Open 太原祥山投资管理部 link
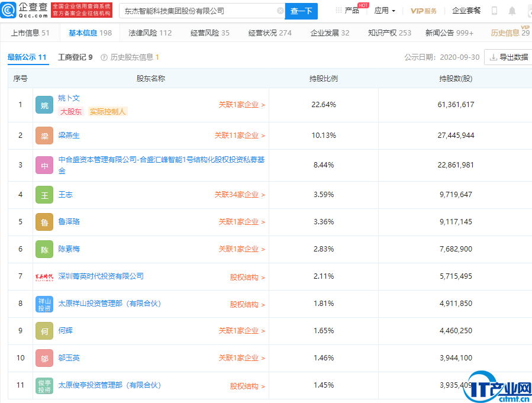 (109, 304)
